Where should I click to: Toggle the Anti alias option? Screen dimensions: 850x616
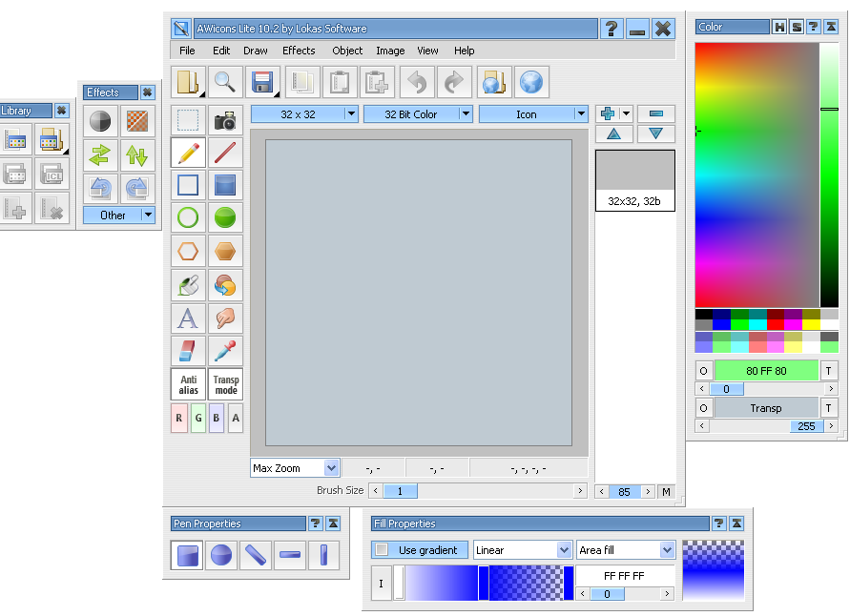click(188, 384)
